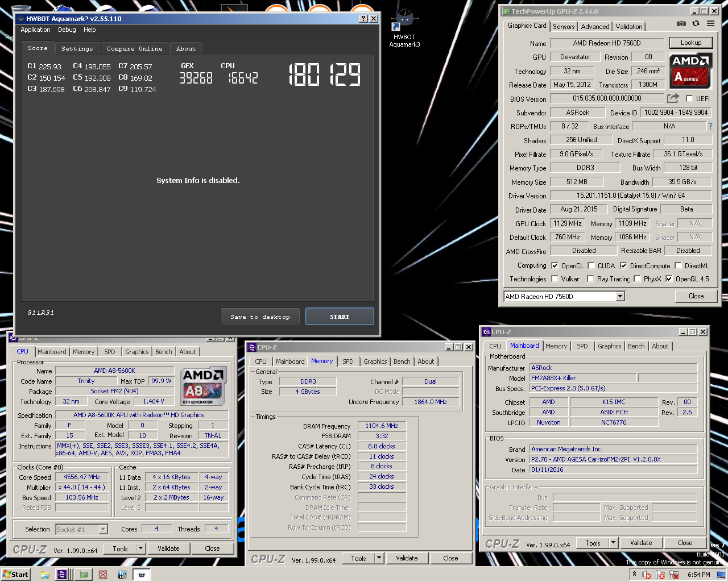The width and height of the screenshot is (728, 582).
Task: Click the Bus Interface question mark icon
Action: [x=710, y=126]
